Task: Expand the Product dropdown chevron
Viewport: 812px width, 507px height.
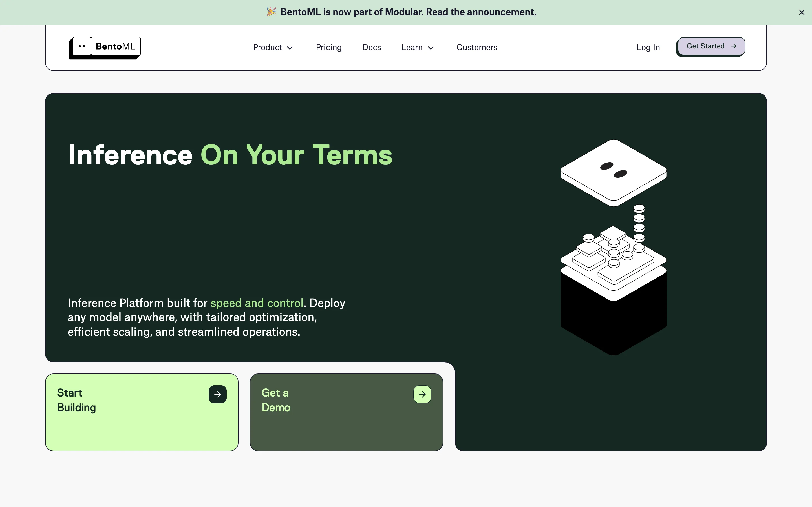Action: pyautogui.click(x=290, y=48)
